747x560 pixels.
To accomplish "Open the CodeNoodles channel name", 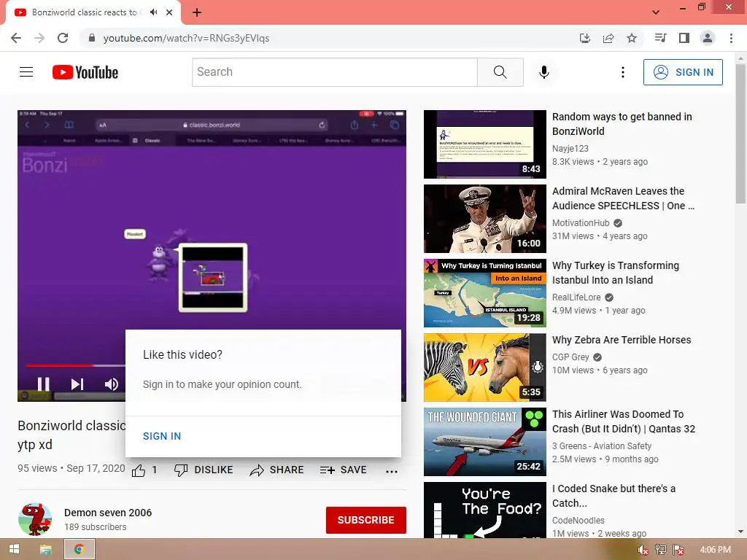I will click(x=578, y=521).
